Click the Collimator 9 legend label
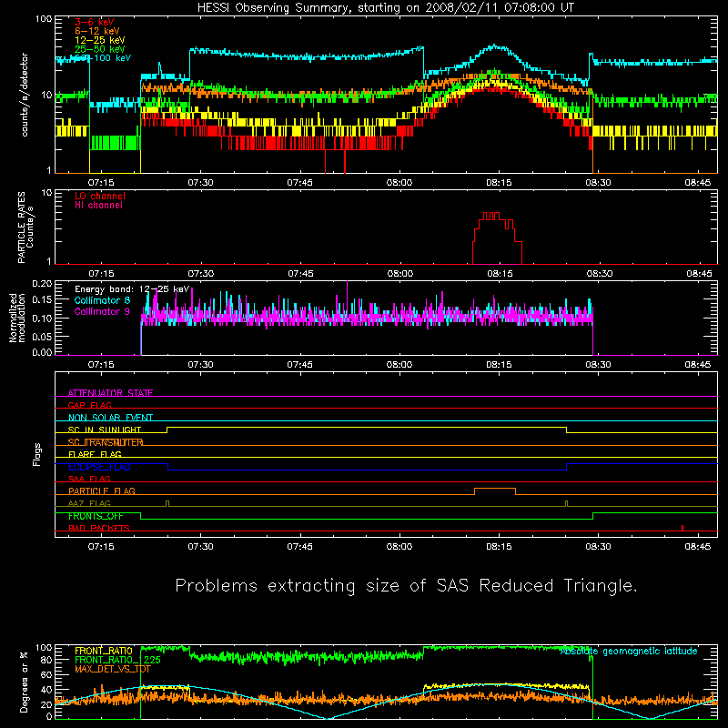 (102, 311)
